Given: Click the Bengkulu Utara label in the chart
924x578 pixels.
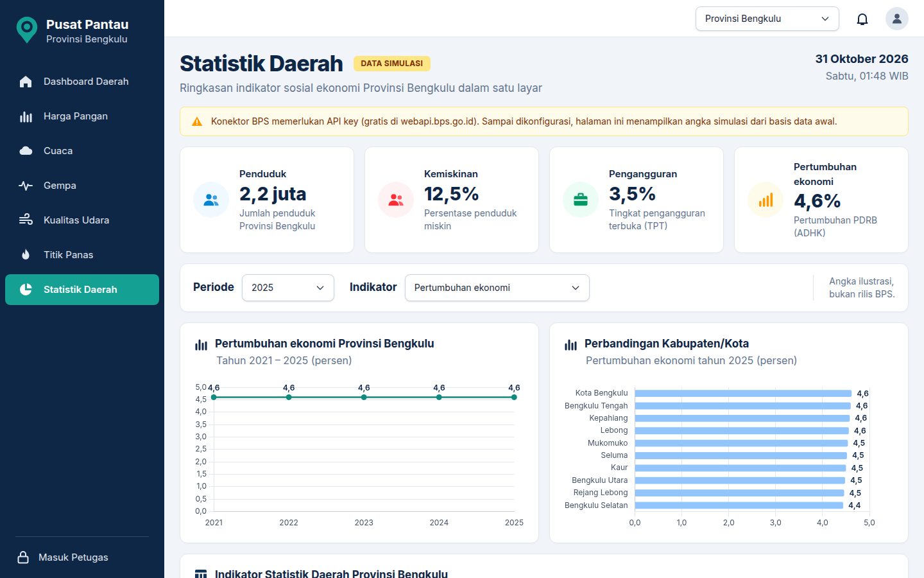Looking at the screenshot, I should coord(600,480).
